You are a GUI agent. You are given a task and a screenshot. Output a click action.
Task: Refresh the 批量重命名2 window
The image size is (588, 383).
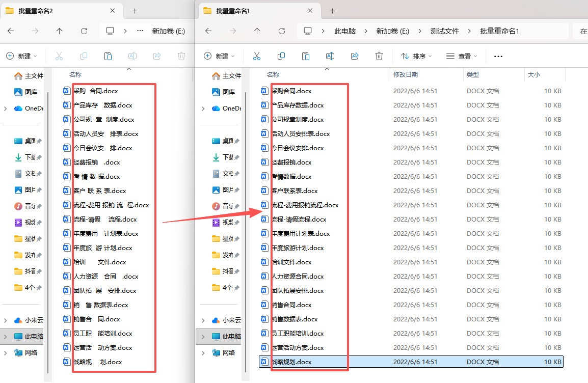(84, 31)
